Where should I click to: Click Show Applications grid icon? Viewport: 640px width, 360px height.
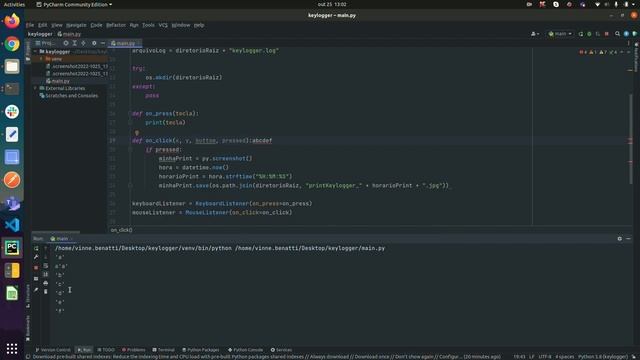(12, 349)
